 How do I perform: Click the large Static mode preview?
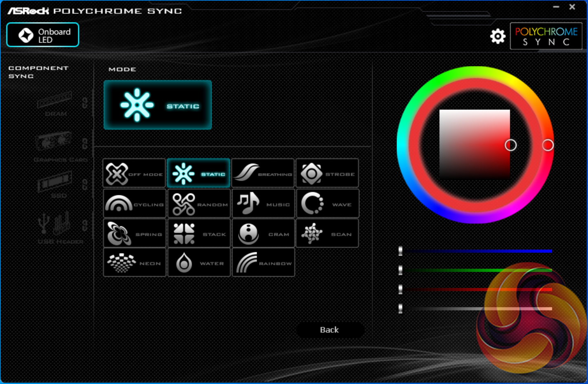click(158, 105)
